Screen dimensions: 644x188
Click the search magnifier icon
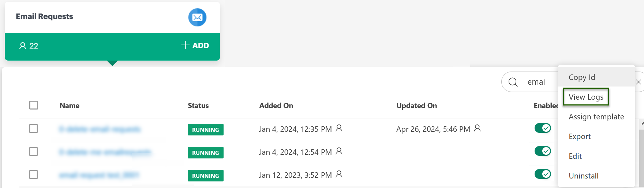(513, 82)
